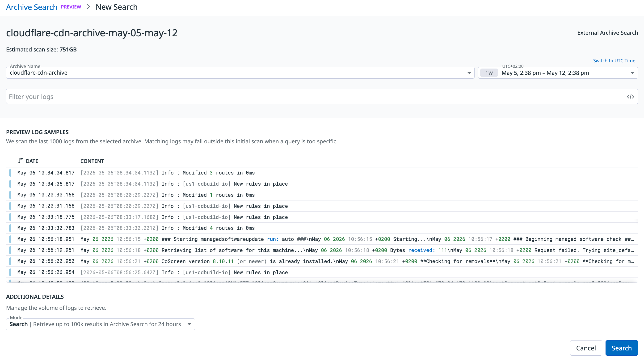This screenshot has width=644, height=362.
Task: Open log row dated 10:33:32.783
Action: pos(322,228)
